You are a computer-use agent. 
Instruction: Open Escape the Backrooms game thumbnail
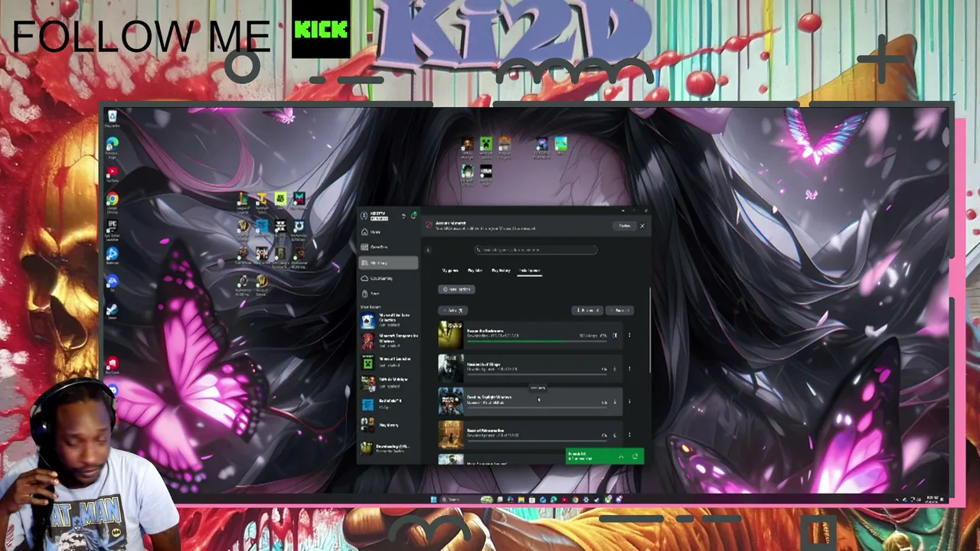click(450, 335)
